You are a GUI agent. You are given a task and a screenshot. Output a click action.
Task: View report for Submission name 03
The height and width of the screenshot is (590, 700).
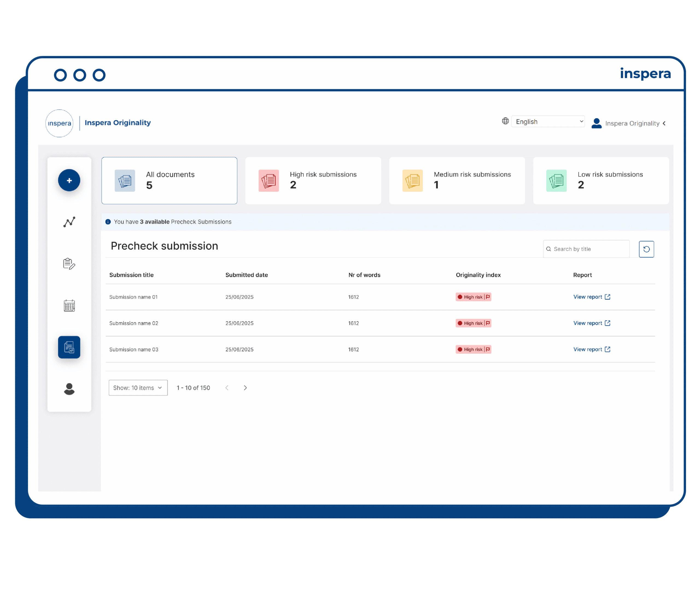tap(592, 350)
